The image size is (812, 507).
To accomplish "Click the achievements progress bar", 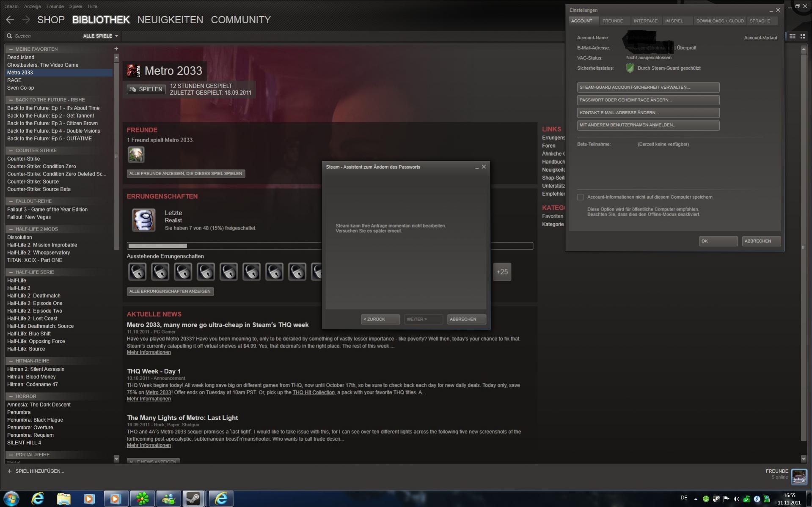I will tap(330, 246).
